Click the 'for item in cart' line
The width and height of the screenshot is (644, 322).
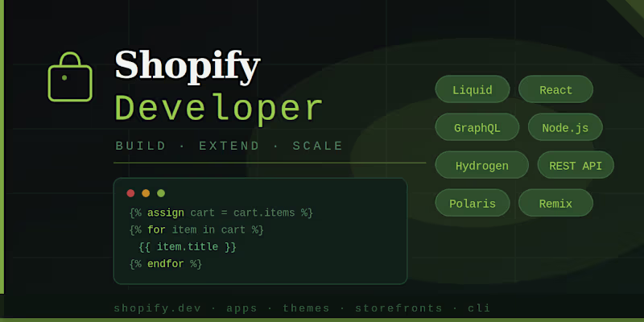pyautogui.click(x=196, y=229)
